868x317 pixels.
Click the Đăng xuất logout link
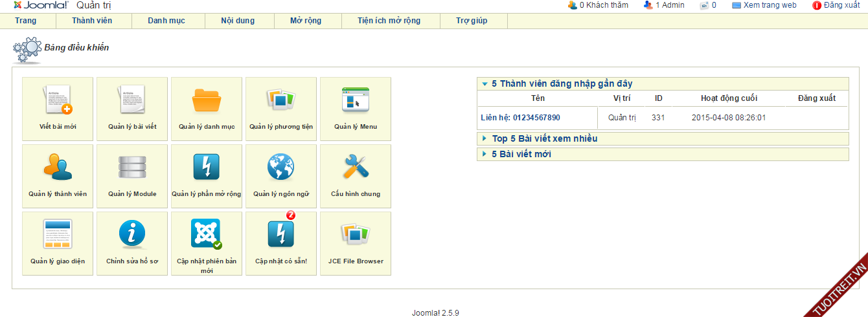coord(841,5)
